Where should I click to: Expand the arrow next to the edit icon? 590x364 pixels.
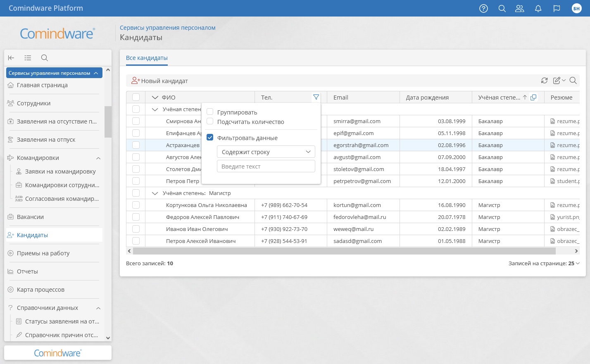(564, 81)
